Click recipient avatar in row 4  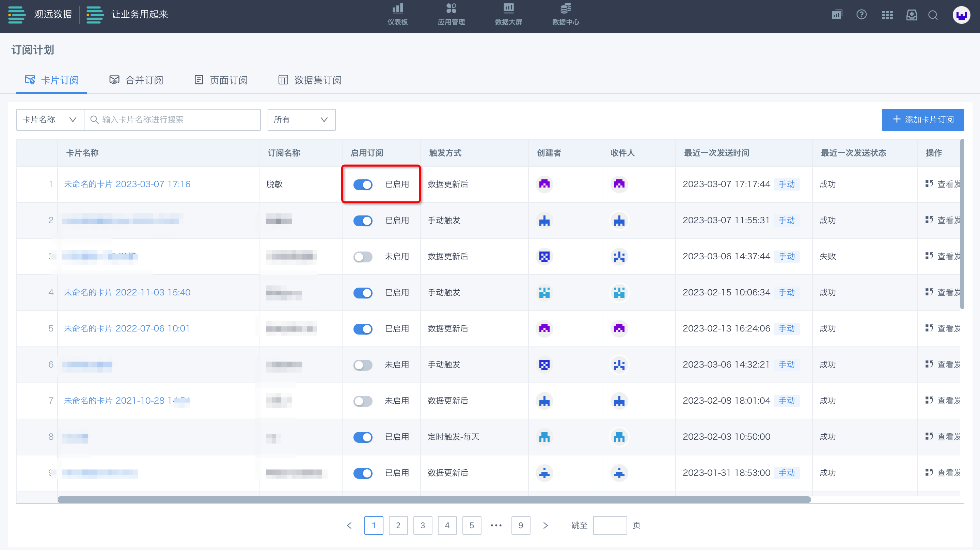coord(619,292)
